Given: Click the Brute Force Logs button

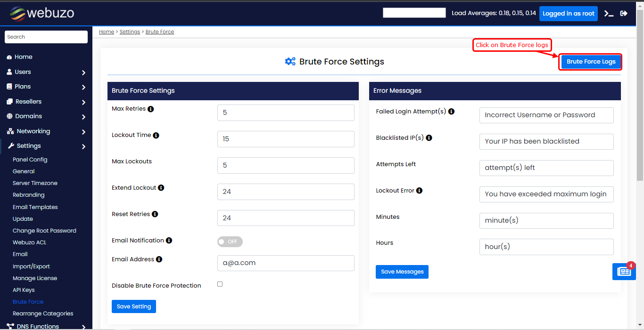Looking at the screenshot, I should (x=591, y=62).
